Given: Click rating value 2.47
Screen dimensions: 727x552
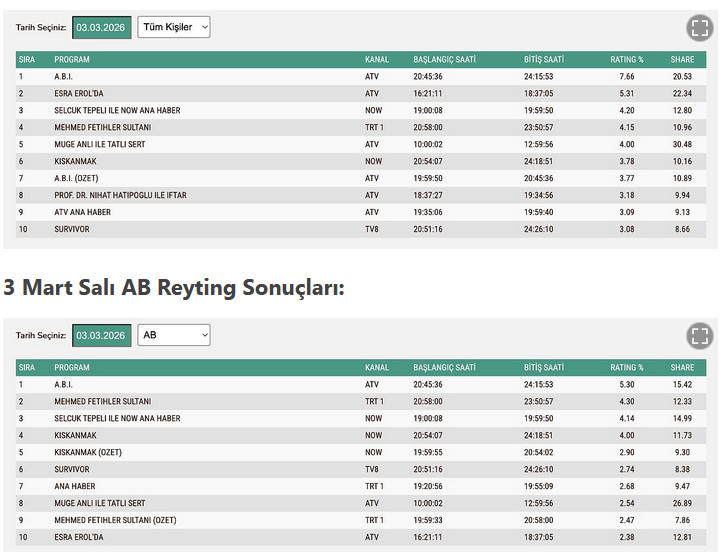Looking at the screenshot, I should (x=627, y=520).
